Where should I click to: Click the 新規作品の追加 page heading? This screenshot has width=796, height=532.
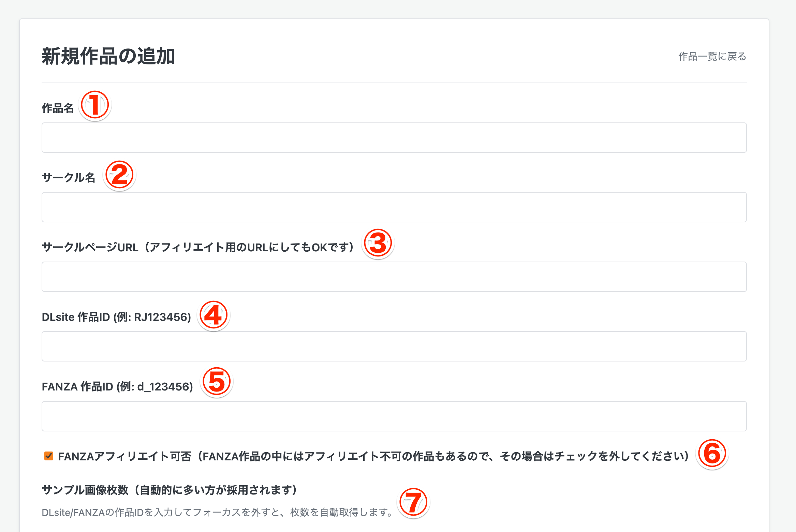[x=108, y=56]
